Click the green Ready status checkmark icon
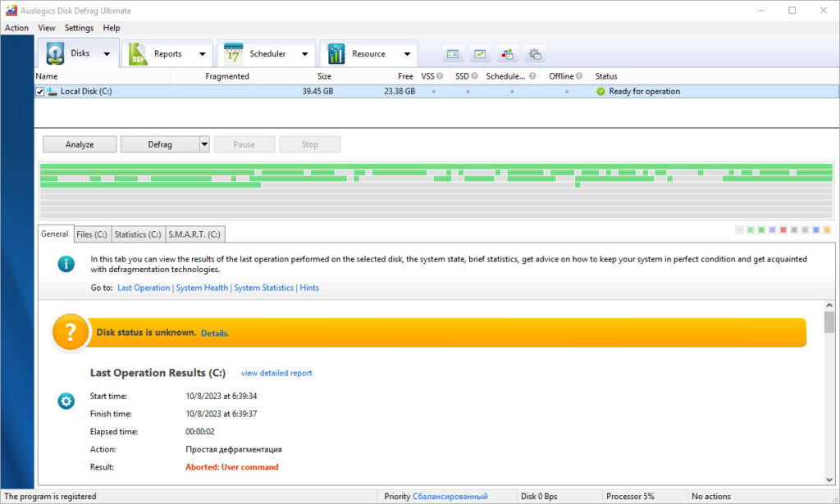 coord(600,92)
